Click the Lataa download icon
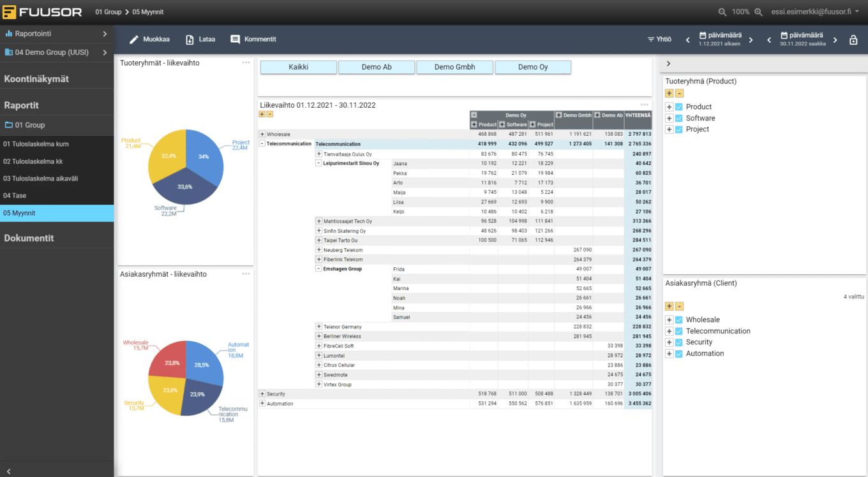This screenshot has width=868, height=477. pyautogui.click(x=190, y=40)
